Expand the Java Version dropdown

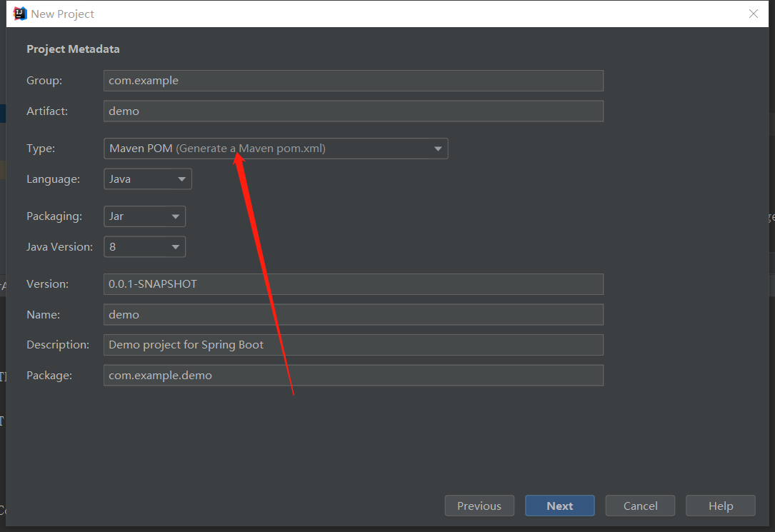pyautogui.click(x=144, y=247)
